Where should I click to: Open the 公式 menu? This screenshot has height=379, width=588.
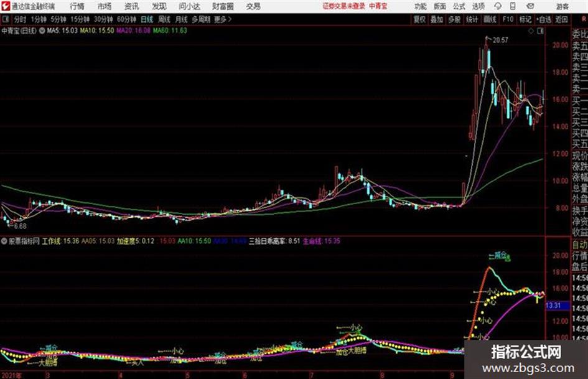point(459,6)
